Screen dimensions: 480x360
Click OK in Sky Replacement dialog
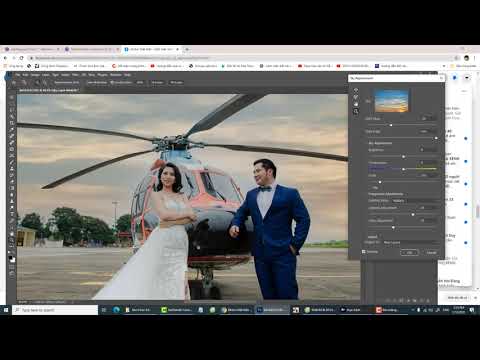click(x=409, y=252)
